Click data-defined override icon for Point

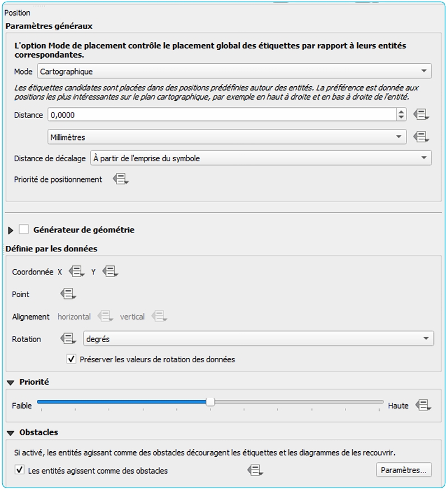68,294
